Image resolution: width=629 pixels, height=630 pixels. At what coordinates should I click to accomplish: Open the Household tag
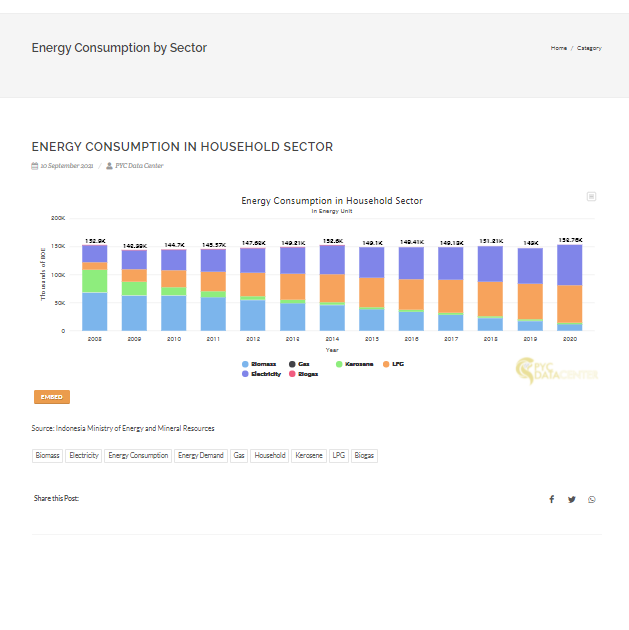click(270, 456)
